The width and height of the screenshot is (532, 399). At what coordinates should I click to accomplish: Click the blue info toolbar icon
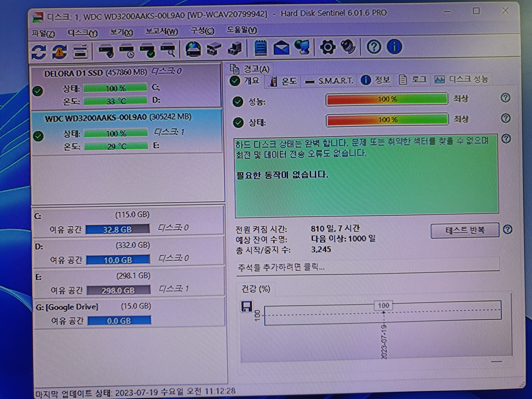pyautogui.click(x=394, y=47)
